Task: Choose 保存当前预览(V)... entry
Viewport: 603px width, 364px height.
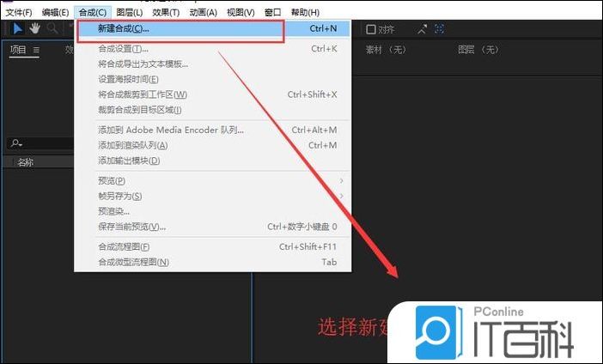Action: [212, 227]
